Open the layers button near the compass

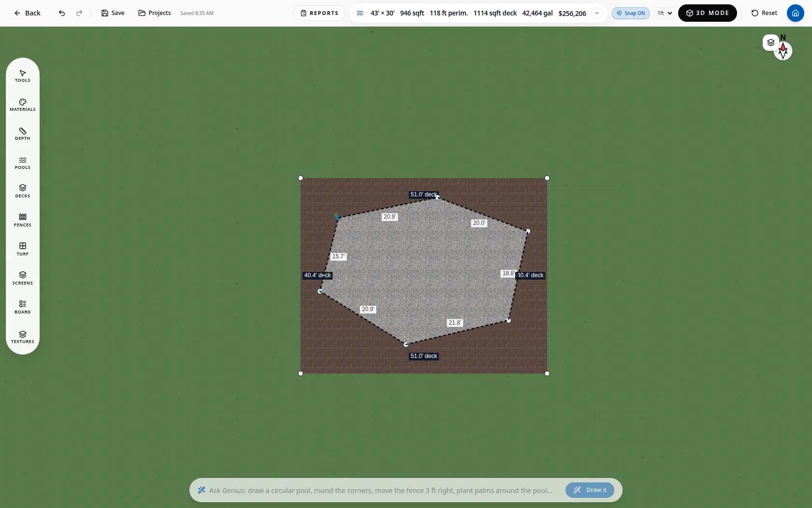click(x=771, y=43)
